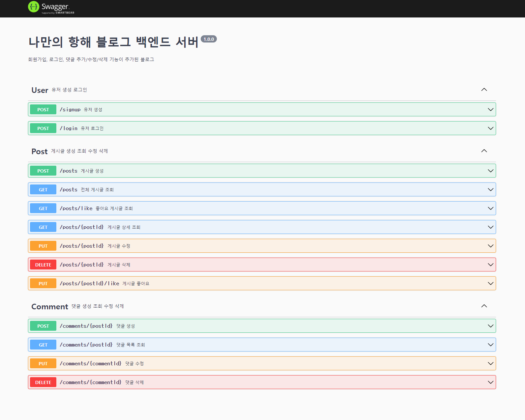Expand the GET /posts 전체 게시글 조회 arrow

click(490, 189)
